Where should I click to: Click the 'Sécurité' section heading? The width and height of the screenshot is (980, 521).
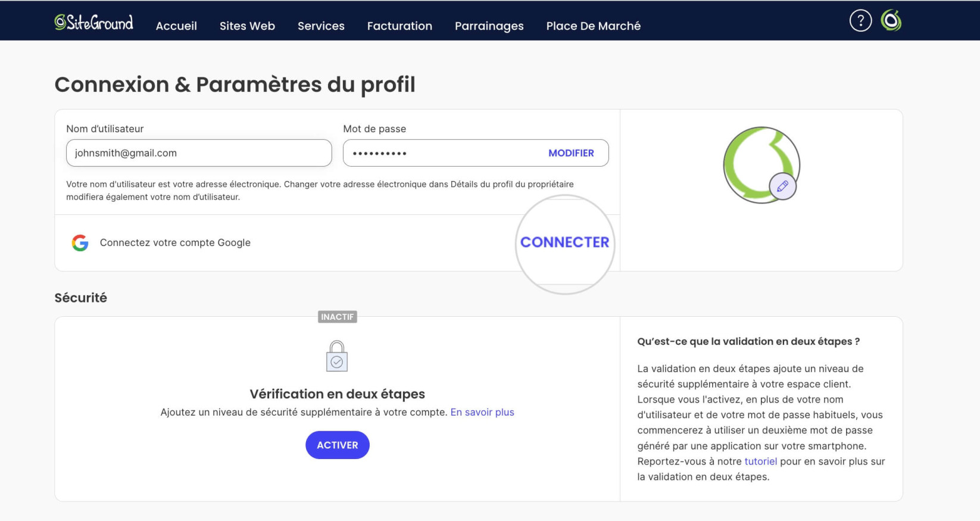tap(81, 298)
